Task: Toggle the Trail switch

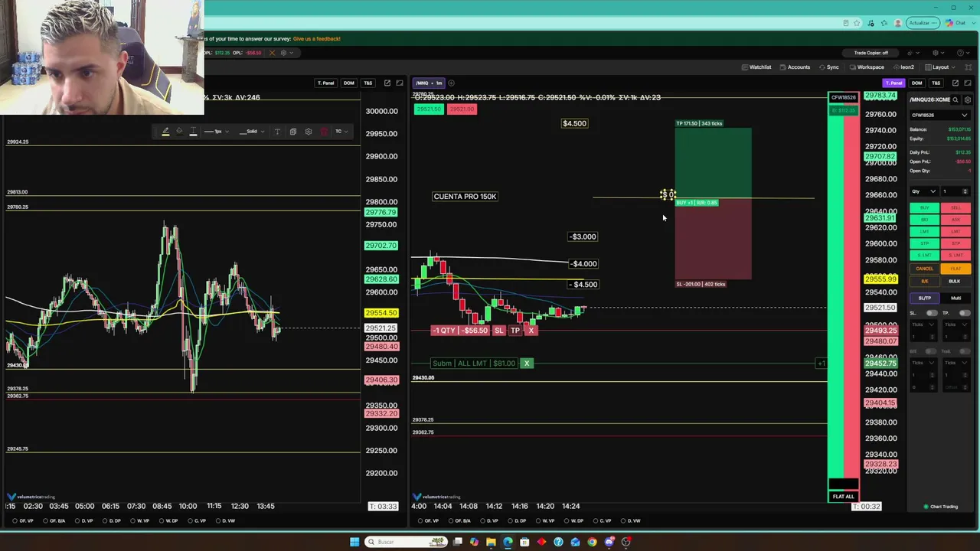Action: [964, 351]
